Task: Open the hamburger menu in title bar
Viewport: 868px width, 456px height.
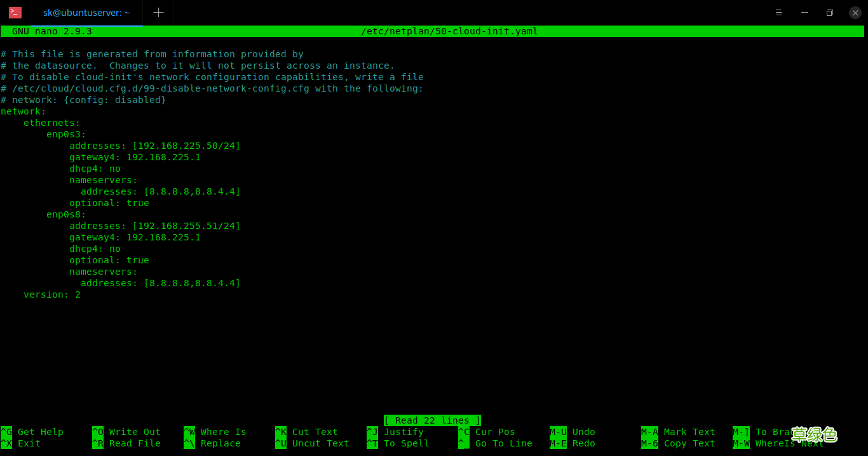Action: [x=779, y=13]
